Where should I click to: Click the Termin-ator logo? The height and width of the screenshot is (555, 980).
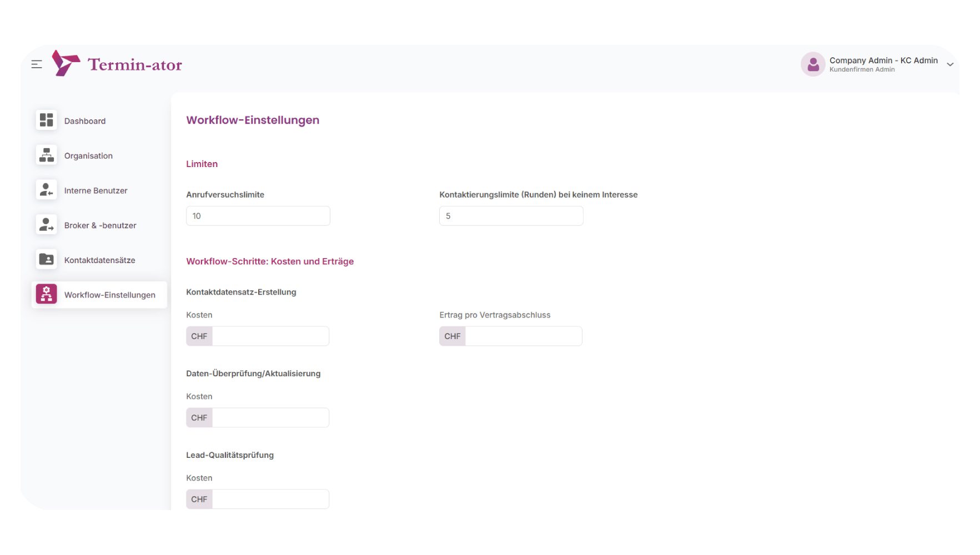(117, 64)
